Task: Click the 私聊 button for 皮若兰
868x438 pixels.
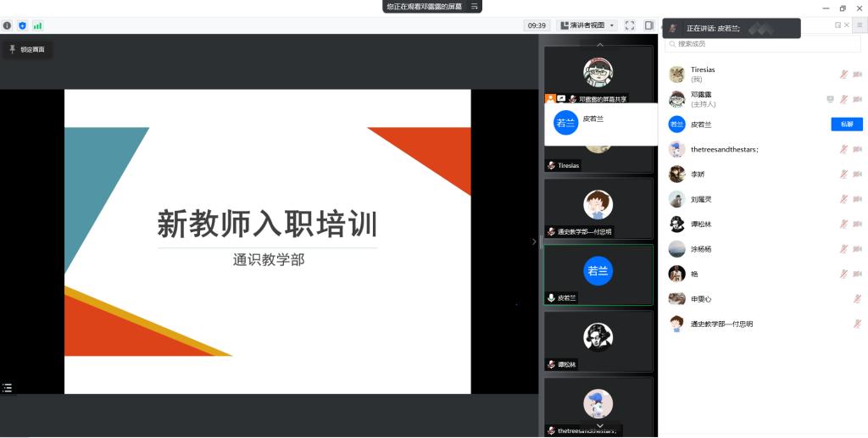Action: [x=846, y=125]
